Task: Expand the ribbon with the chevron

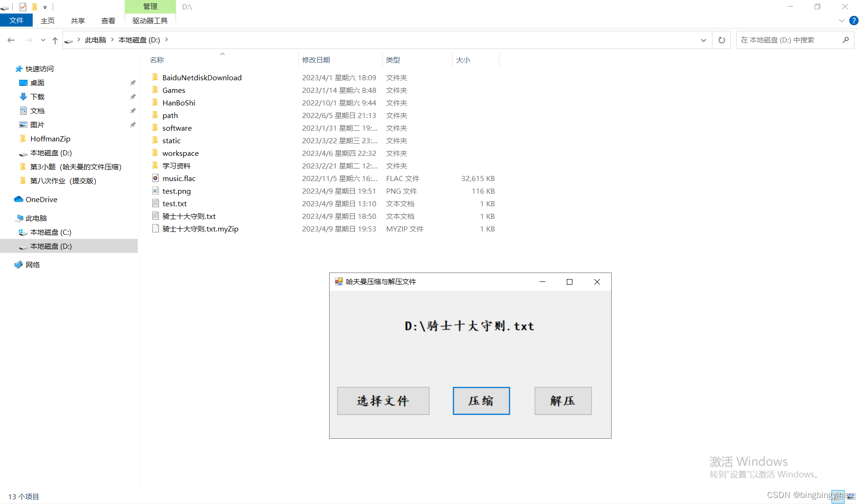Action: click(842, 21)
